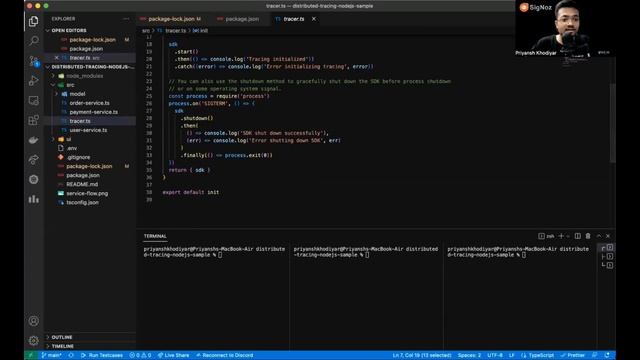Click Reconnect to Discord in status bar
Viewport: 640px width, 360px height.
pos(225,355)
